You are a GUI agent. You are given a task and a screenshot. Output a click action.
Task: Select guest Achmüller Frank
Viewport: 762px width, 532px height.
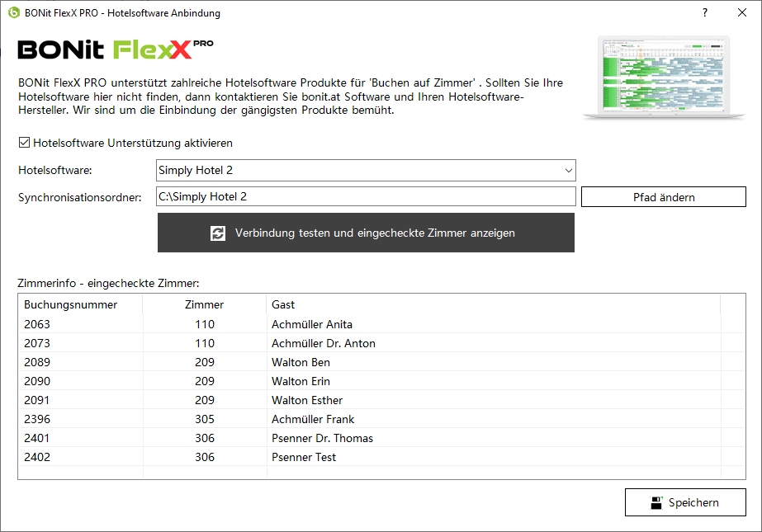(x=313, y=419)
